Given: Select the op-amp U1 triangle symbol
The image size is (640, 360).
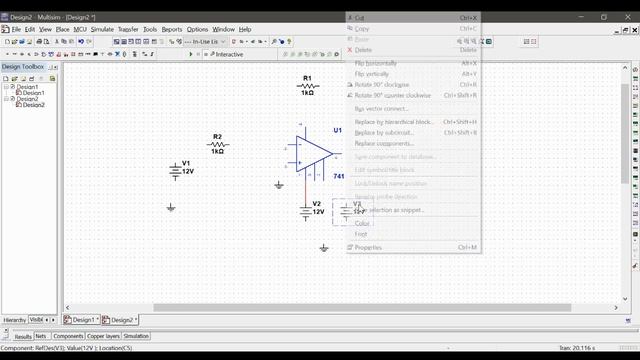Looking at the screenshot, I should pyautogui.click(x=313, y=153).
